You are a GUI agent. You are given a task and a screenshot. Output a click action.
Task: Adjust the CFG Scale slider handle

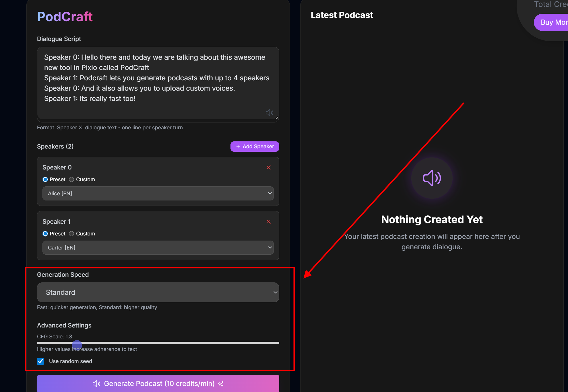[77, 345]
